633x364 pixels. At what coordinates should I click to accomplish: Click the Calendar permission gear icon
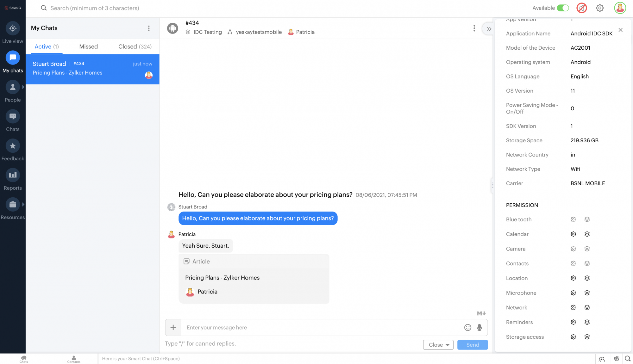coord(573,234)
